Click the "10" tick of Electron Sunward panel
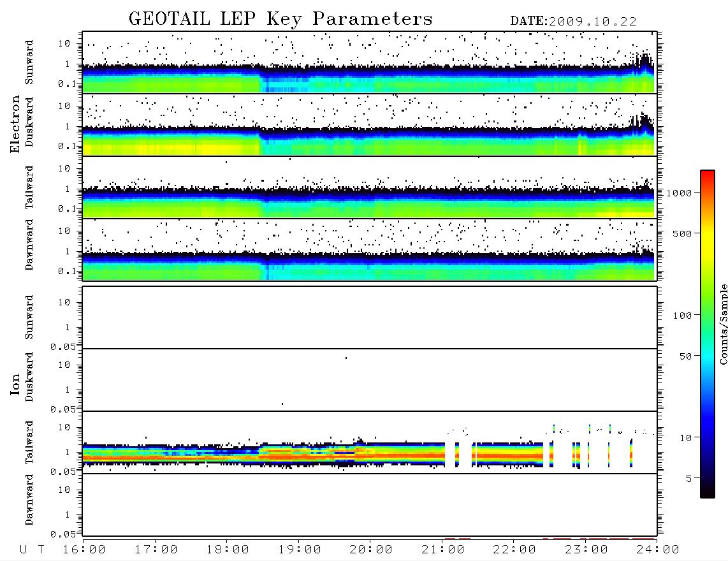728x561 pixels. click(64, 43)
